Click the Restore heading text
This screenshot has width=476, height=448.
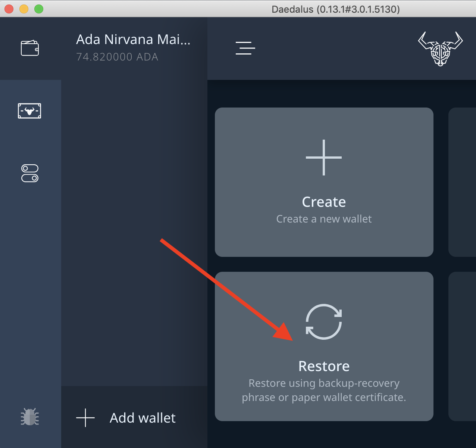[323, 366]
